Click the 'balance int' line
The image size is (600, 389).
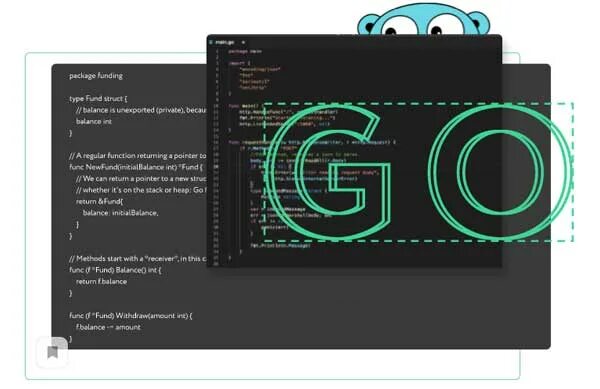point(94,122)
